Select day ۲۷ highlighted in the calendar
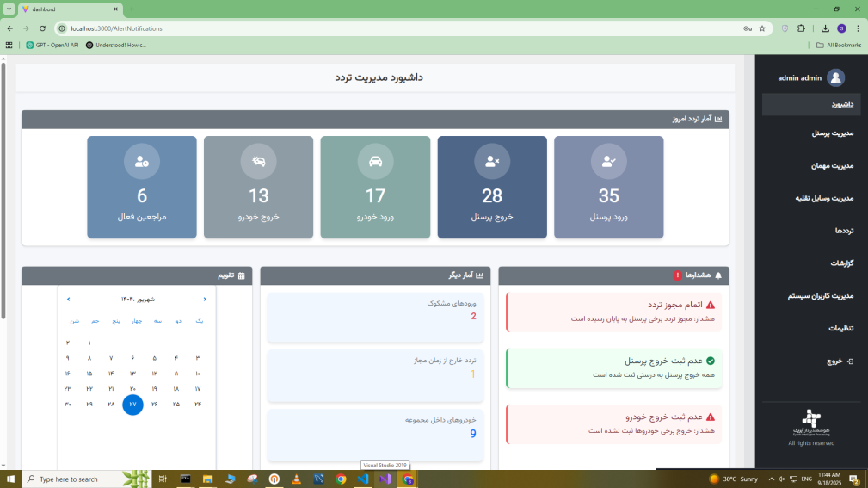This screenshot has width=868, height=488. [132, 405]
